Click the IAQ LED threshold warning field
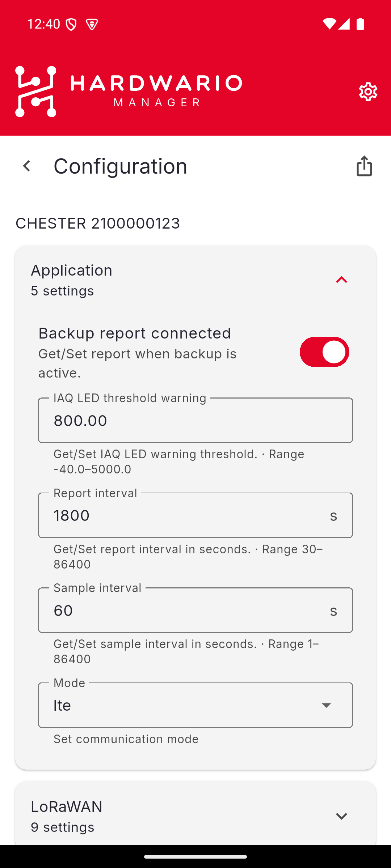This screenshot has width=391, height=868. (195, 420)
